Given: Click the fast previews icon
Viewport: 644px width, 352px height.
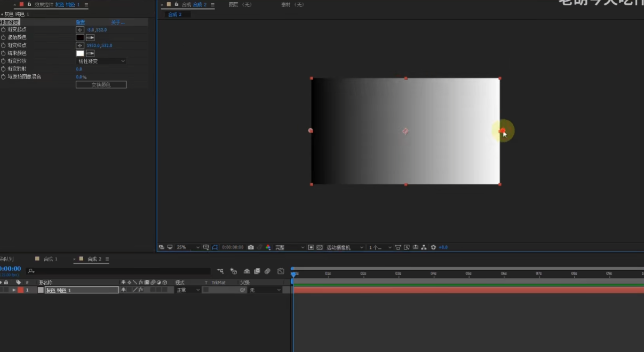Looking at the screenshot, I should tap(407, 247).
